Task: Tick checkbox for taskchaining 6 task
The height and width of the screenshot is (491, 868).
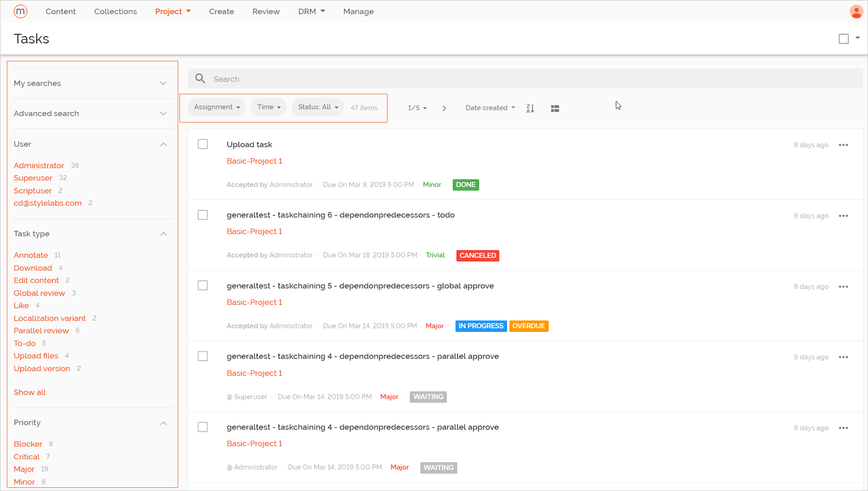Action: [202, 214]
